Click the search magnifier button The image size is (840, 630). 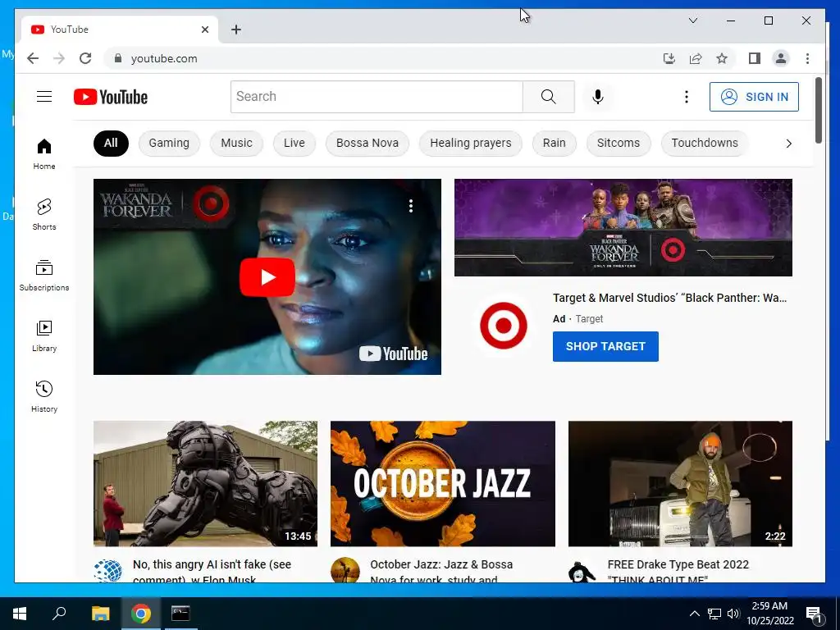(x=549, y=97)
